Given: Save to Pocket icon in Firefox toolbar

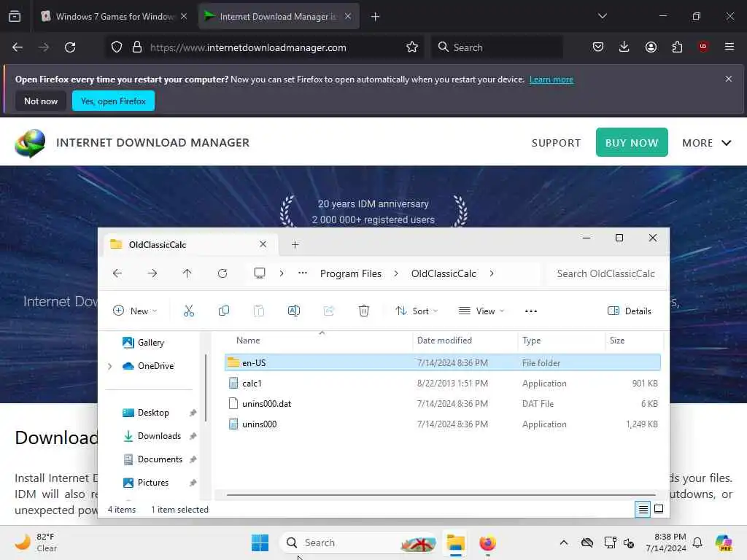Looking at the screenshot, I should click(x=598, y=47).
